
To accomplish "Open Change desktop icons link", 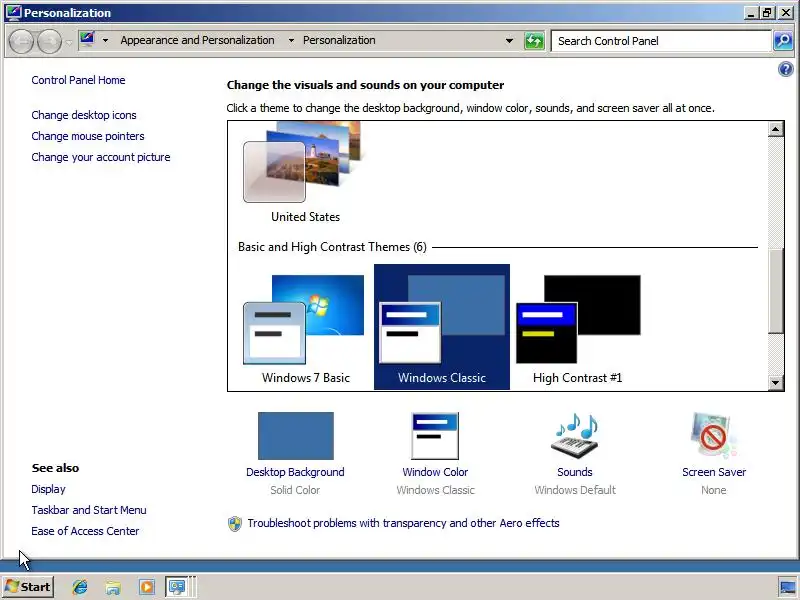I will click(x=84, y=115).
